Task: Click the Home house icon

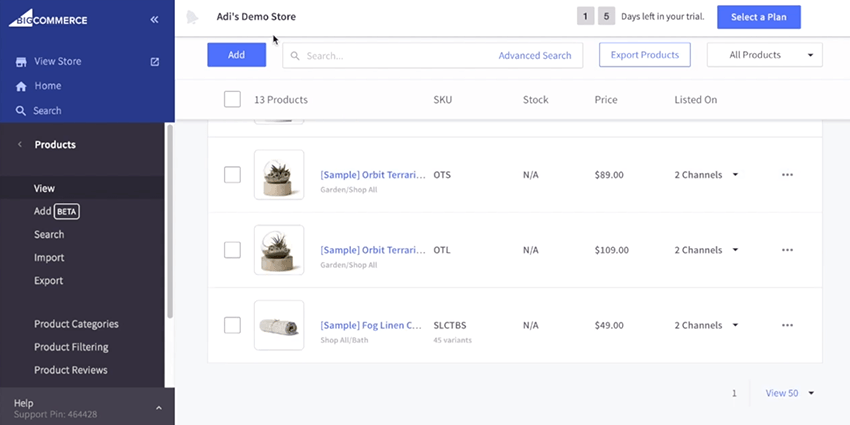Action: click(x=21, y=86)
